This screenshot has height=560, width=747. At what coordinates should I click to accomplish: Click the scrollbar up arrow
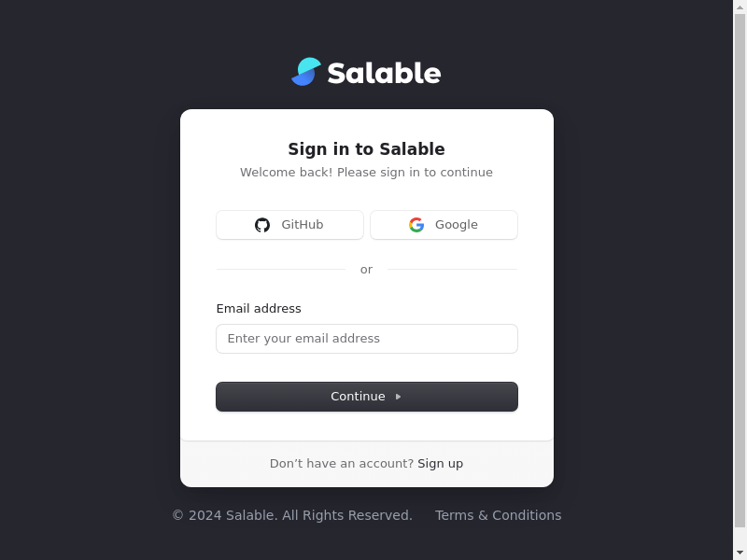pos(740,7)
